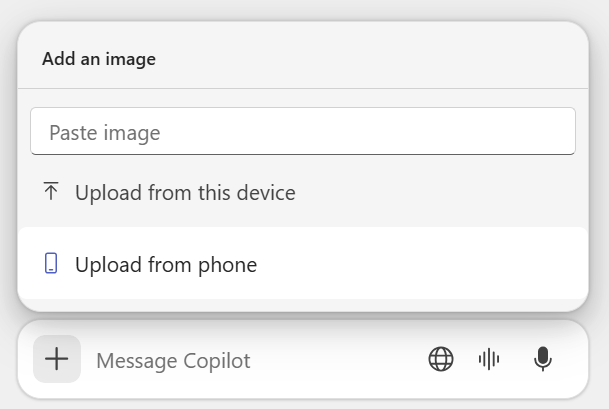609x409 pixels.
Task: Click the upload arrow icon
Action: tap(52, 192)
